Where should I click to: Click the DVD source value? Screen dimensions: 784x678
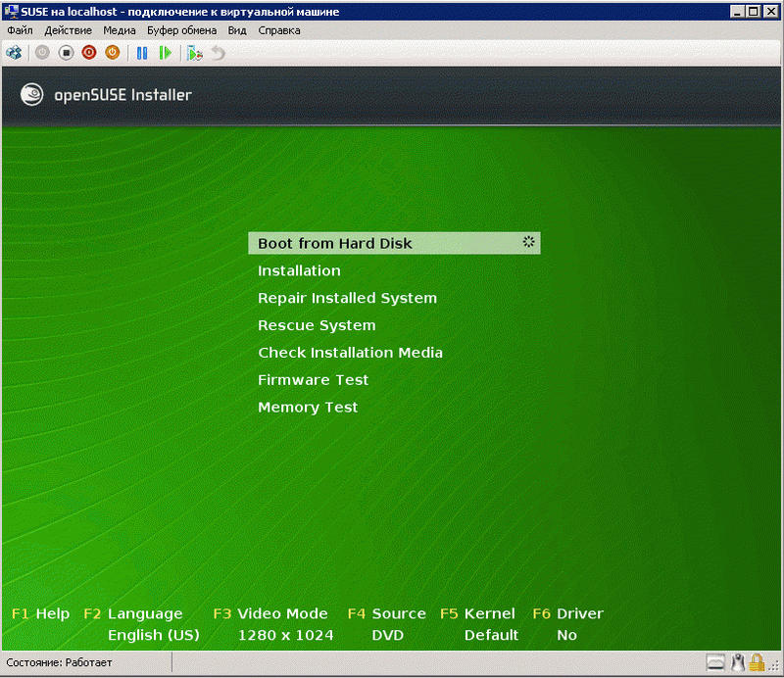click(x=387, y=635)
